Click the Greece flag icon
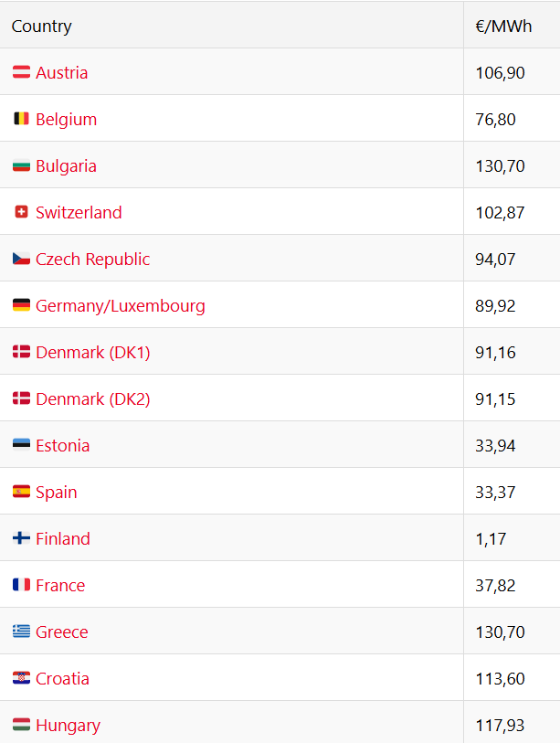560x743 pixels. point(21,632)
